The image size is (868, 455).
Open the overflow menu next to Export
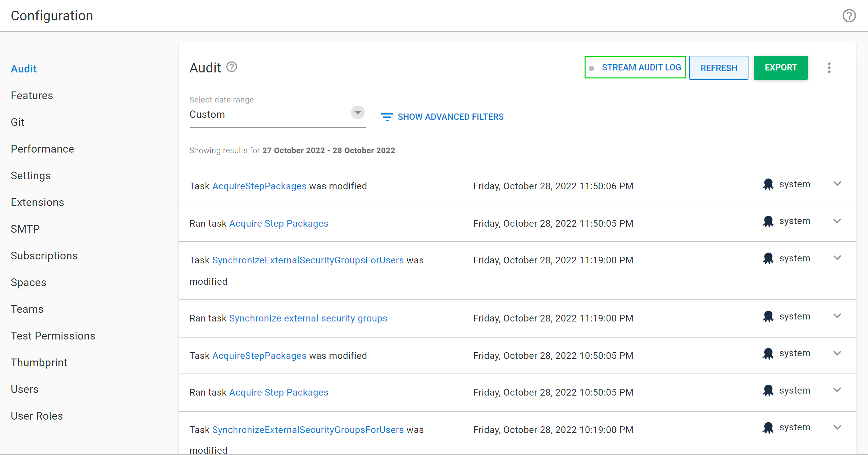[829, 68]
